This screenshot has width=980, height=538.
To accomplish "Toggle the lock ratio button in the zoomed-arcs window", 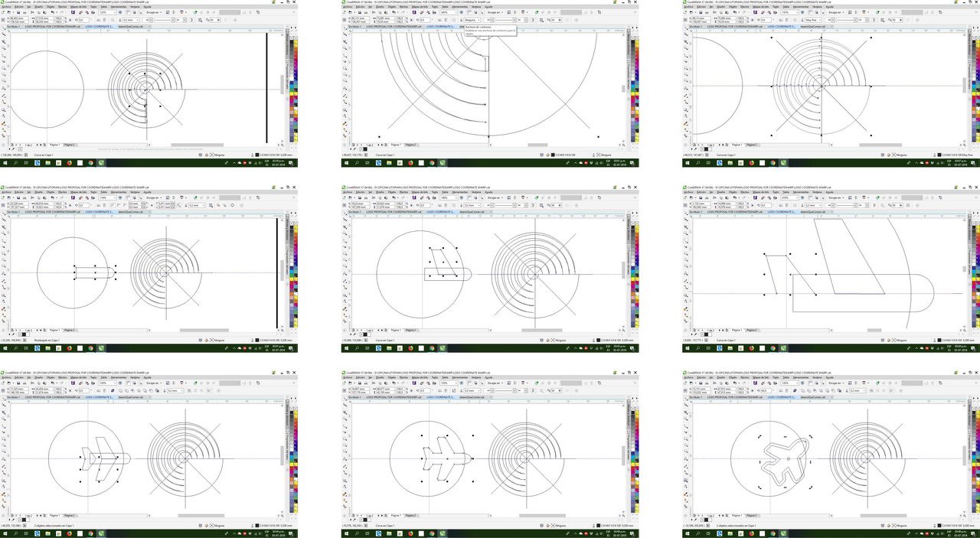I will coord(411,20).
